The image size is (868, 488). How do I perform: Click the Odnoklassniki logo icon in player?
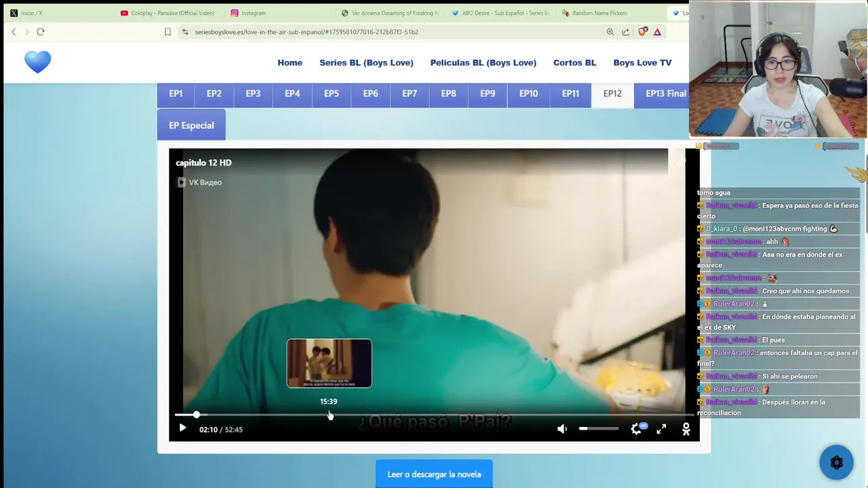point(686,429)
